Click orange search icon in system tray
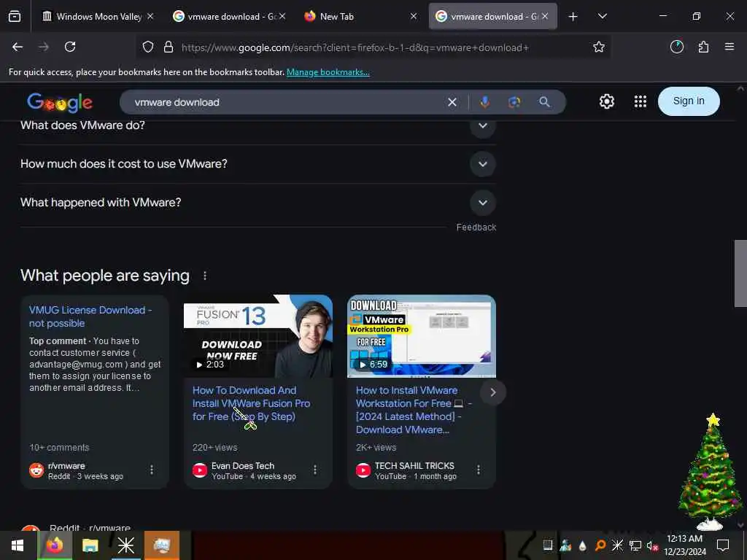Viewport: 747px width, 560px height. [x=600, y=545]
